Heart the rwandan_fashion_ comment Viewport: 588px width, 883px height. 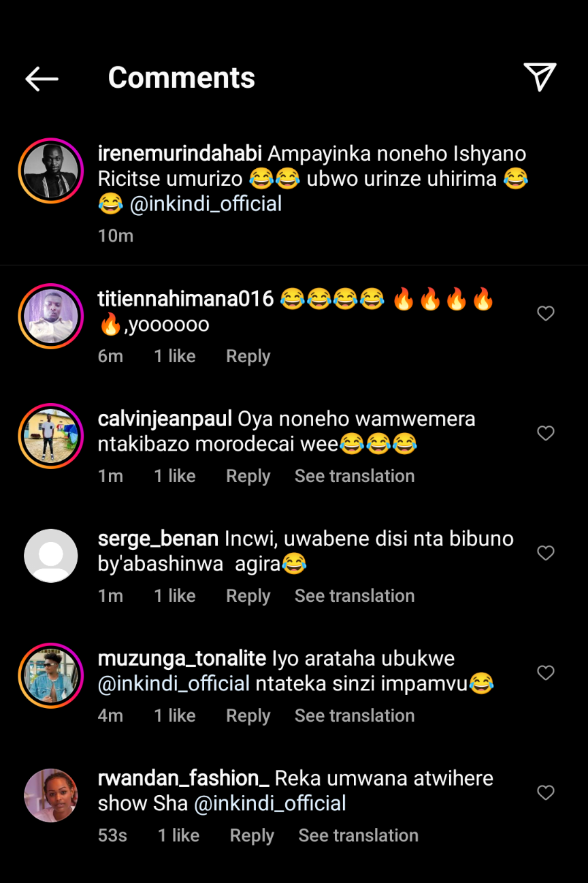546,792
